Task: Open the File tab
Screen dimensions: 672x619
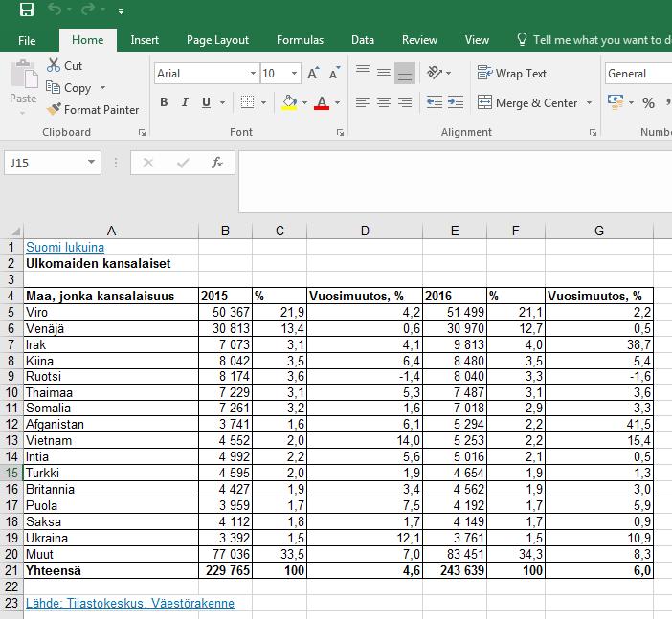Action: (27, 40)
